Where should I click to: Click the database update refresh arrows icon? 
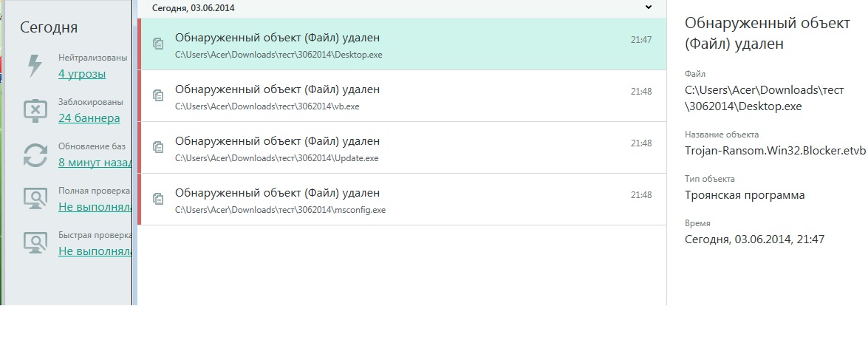pos(35,154)
